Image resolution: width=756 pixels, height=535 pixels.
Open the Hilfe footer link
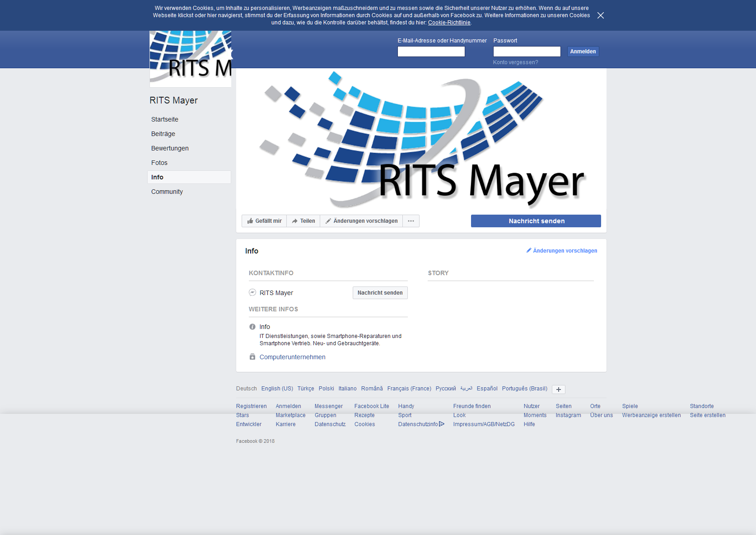(x=529, y=424)
